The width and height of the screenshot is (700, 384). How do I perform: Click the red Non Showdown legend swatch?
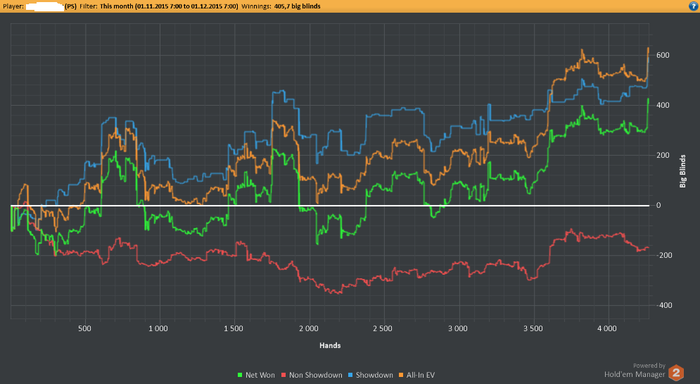[283, 375]
